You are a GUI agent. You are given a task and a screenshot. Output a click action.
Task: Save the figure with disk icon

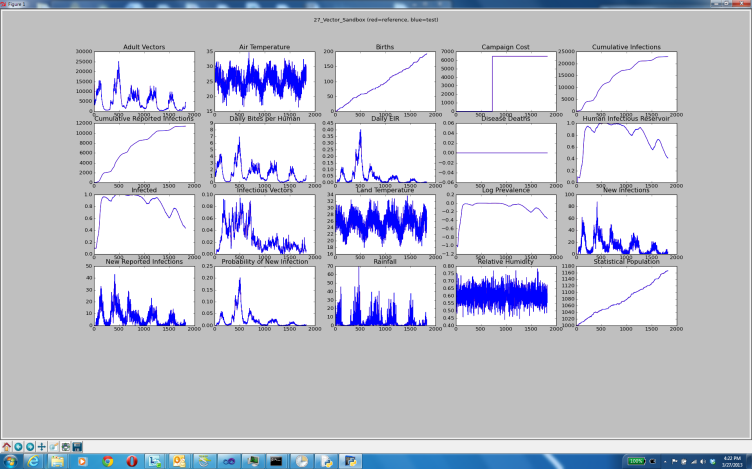[77, 446]
